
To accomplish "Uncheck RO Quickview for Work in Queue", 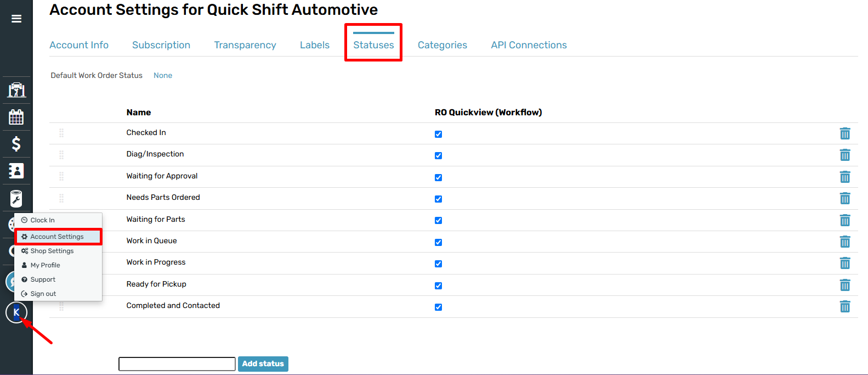I will (438, 242).
